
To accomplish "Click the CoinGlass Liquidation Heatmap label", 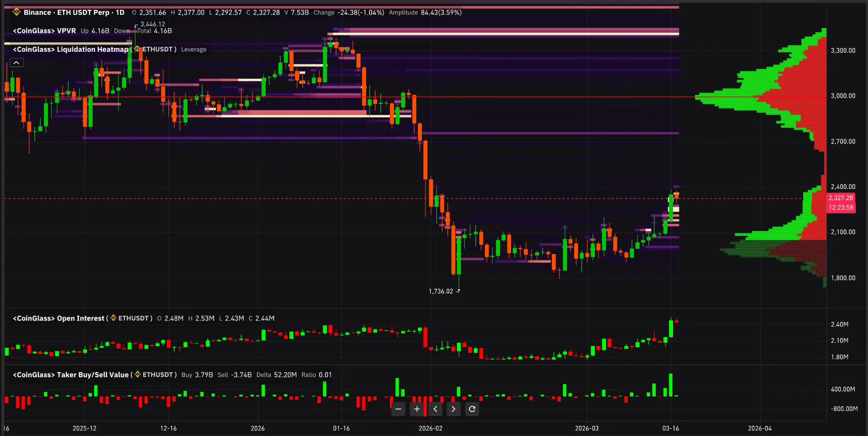I will click(x=70, y=49).
